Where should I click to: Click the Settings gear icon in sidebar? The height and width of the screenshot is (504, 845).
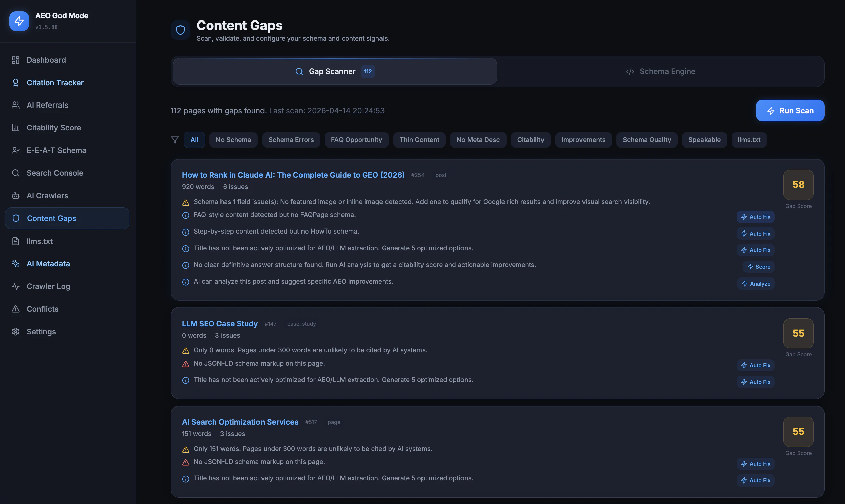(15, 332)
